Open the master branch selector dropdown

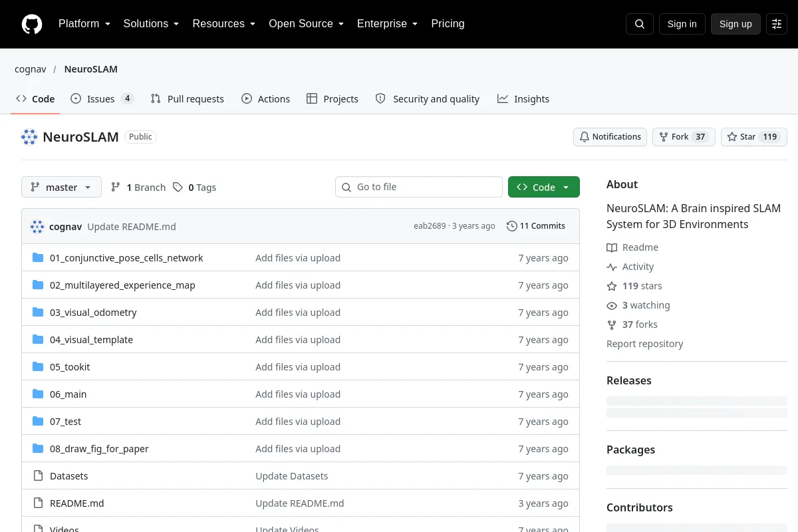[x=61, y=187]
